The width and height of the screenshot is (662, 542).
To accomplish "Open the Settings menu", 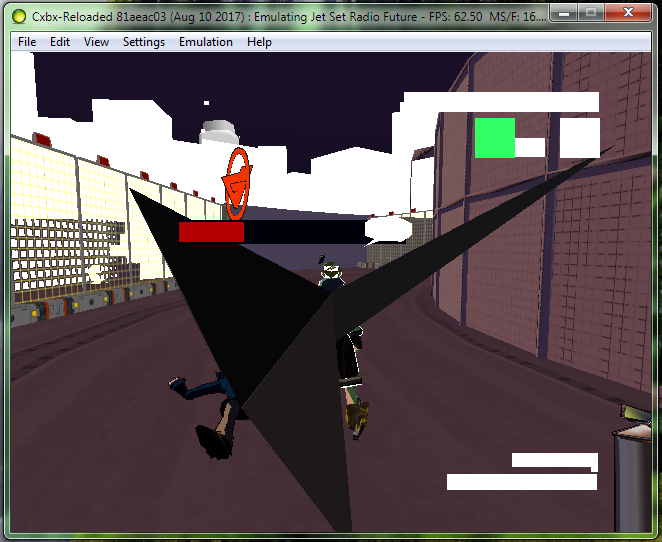I will click(x=144, y=42).
